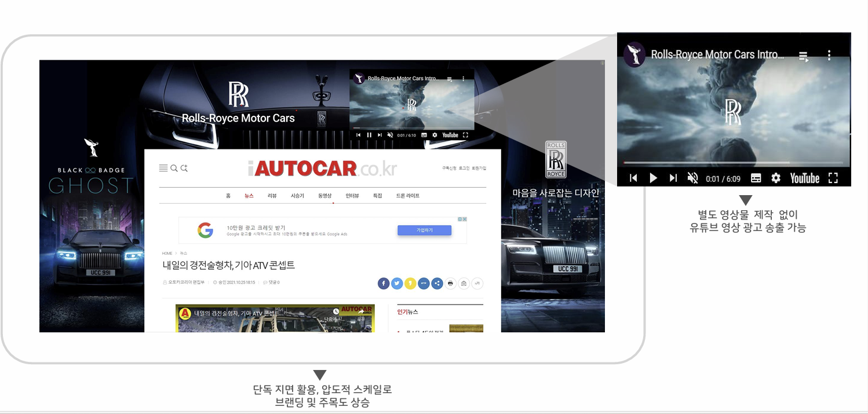Click the blue share-network icon in article toolbar
This screenshot has height=414, width=868.
(437, 283)
